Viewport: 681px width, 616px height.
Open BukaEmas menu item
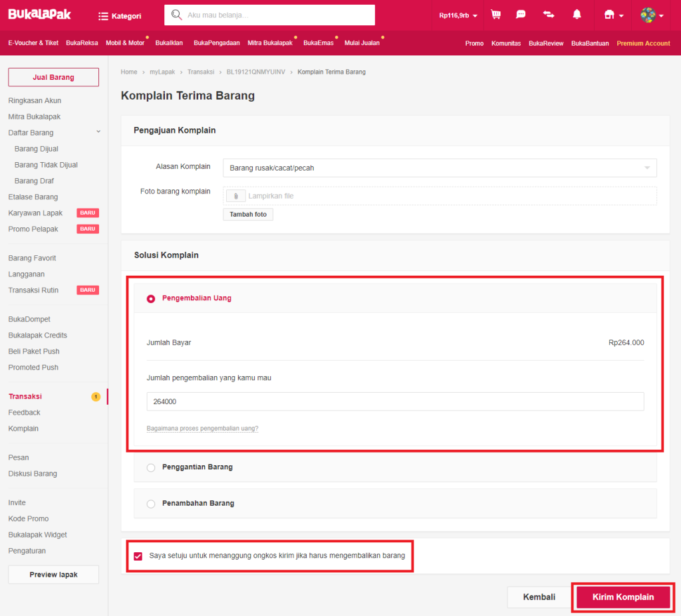coord(319,43)
